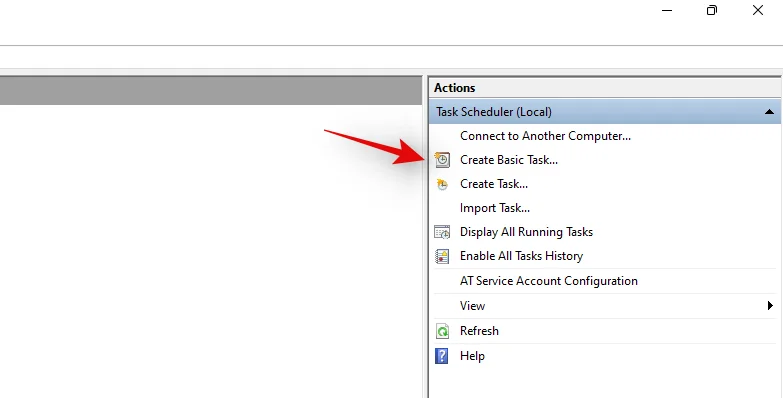Click the Display All Running Tasks icon

(x=442, y=232)
